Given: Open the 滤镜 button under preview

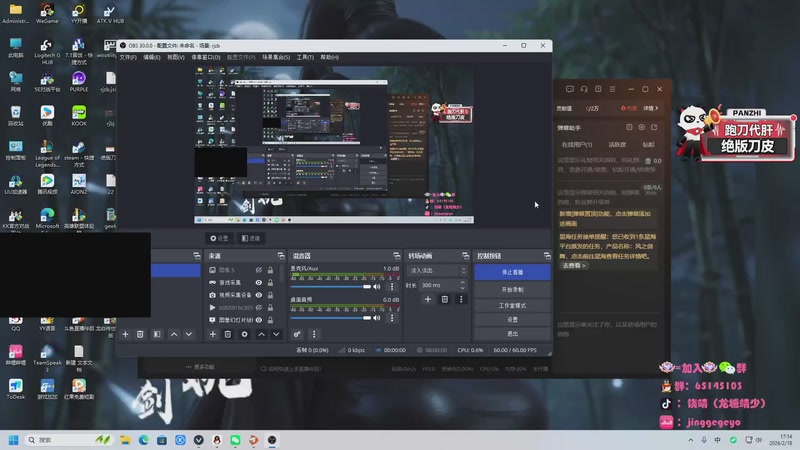Looking at the screenshot, I should click(251, 238).
